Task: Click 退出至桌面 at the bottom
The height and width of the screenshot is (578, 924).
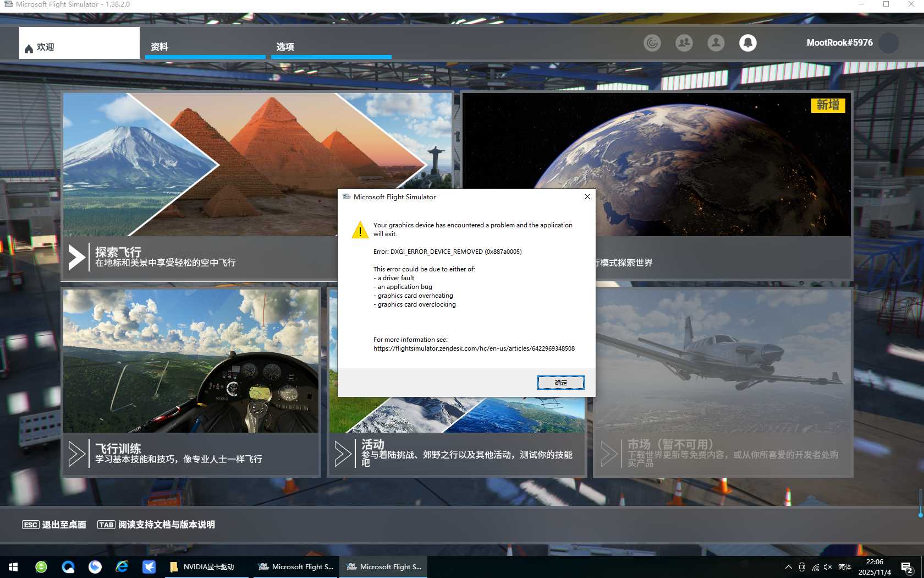Action: pos(54,525)
